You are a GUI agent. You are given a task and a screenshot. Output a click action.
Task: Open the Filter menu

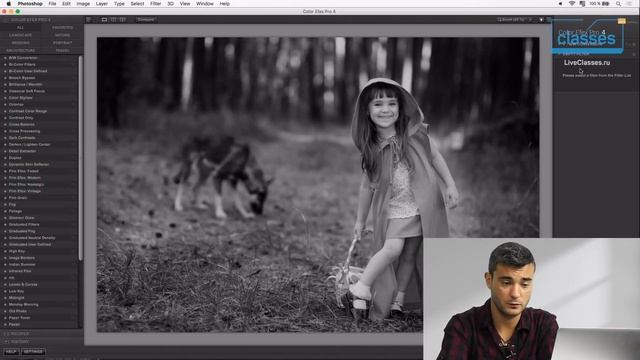155,4
